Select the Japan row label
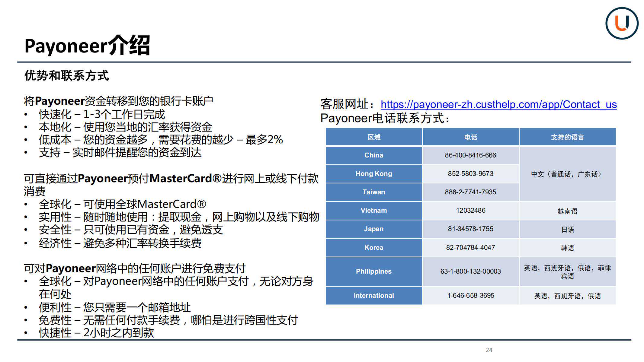The image size is (644, 362). [374, 229]
